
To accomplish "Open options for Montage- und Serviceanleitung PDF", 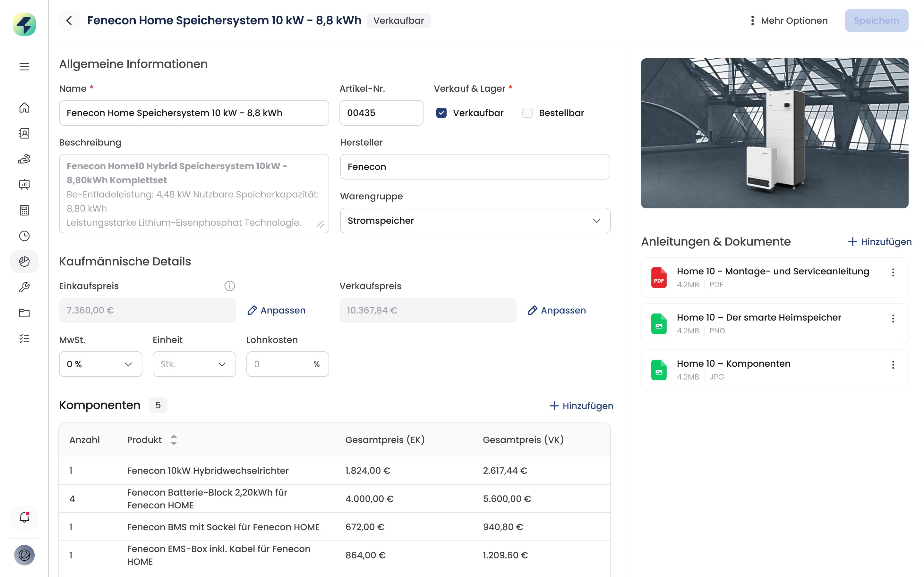I will pos(893,272).
